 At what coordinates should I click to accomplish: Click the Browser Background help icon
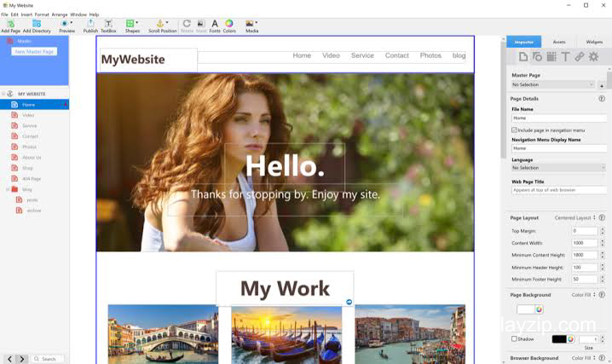(602, 358)
